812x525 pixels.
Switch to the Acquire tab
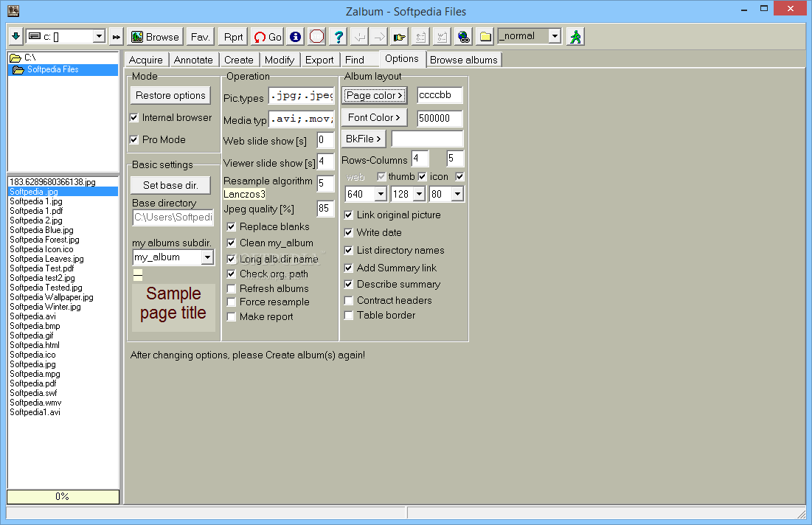coord(145,60)
